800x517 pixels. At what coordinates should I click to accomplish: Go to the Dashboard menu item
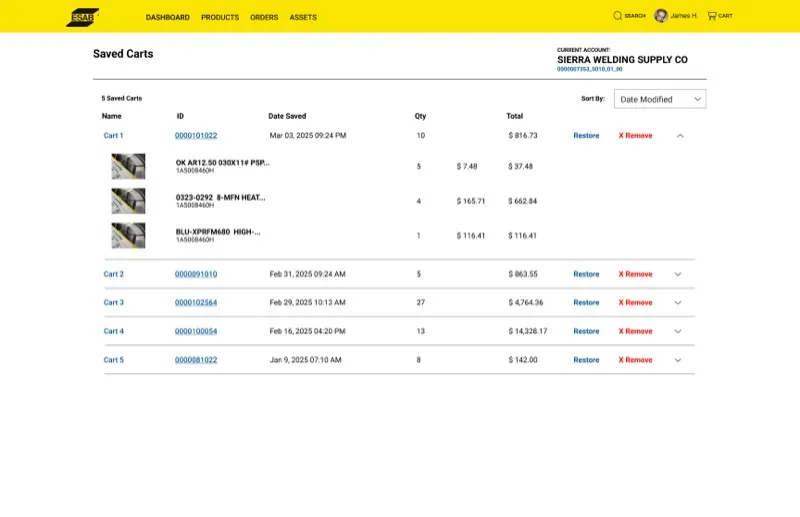click(167, 17)
